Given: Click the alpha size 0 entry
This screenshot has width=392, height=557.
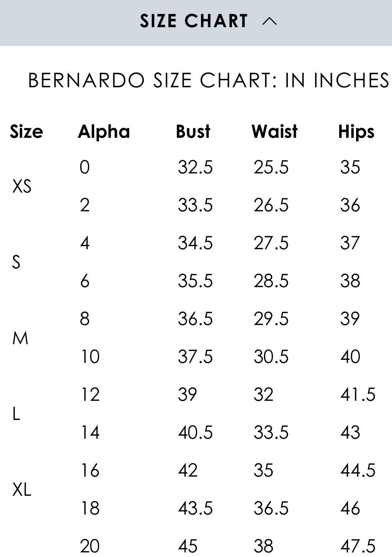Looking at the screenshot, I should click(x=85, y=167).
